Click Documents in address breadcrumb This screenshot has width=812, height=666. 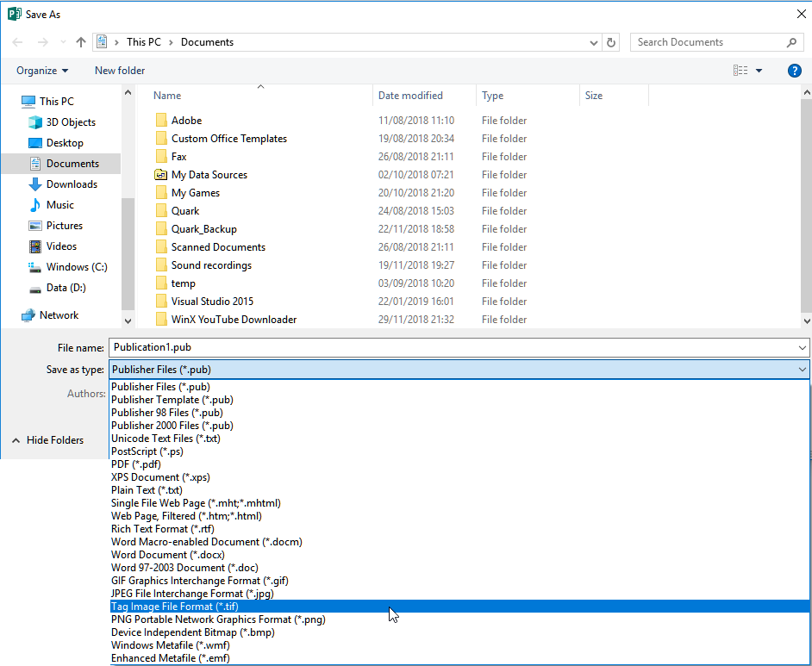point(207,42)
